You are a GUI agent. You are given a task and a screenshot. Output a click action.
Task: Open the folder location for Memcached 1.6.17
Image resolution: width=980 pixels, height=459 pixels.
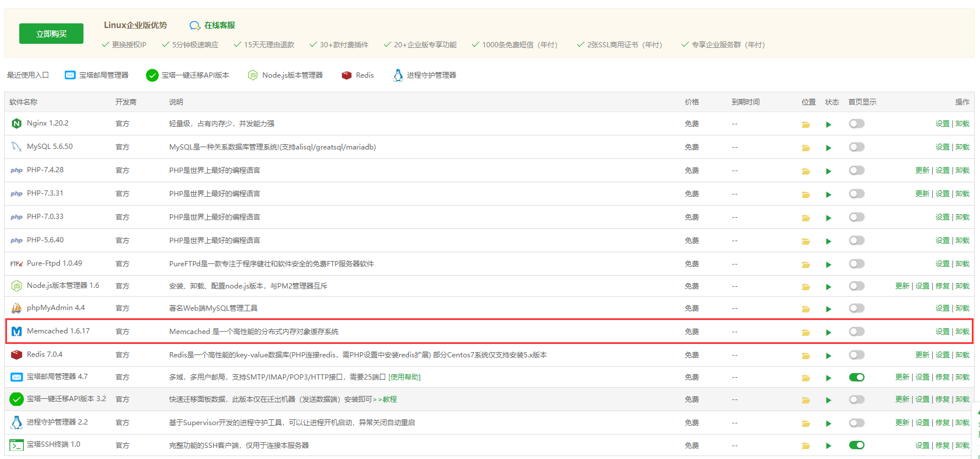pos(805,332)
